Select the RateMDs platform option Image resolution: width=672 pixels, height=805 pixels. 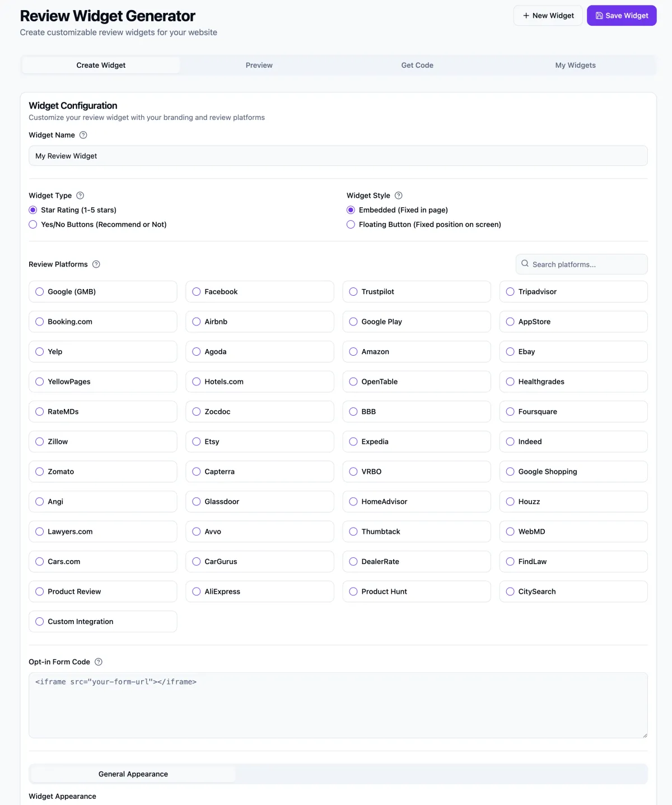(x=103, y=412)
